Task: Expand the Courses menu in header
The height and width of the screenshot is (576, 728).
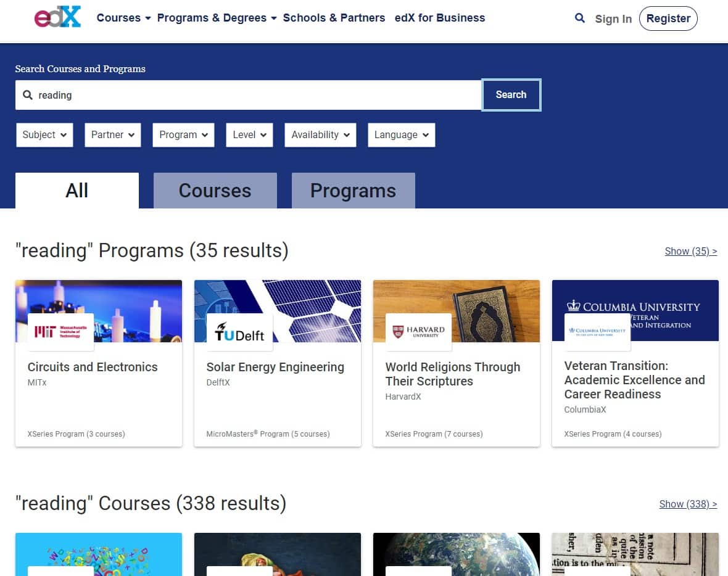Action: (x=123, y=18)
